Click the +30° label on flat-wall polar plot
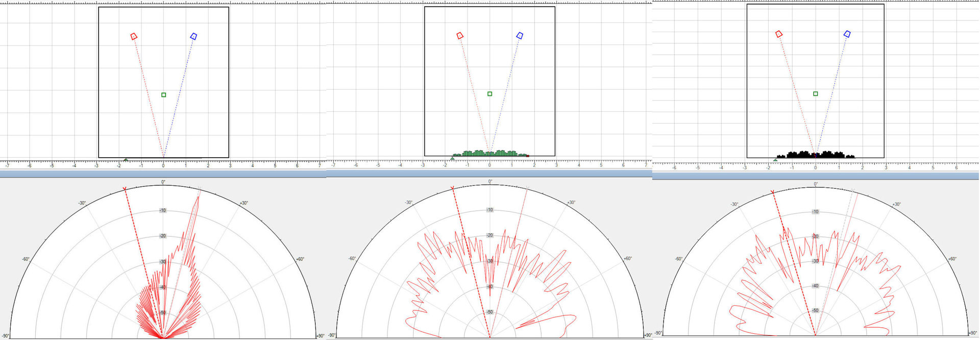980x340 pixels. click(244, 203)
